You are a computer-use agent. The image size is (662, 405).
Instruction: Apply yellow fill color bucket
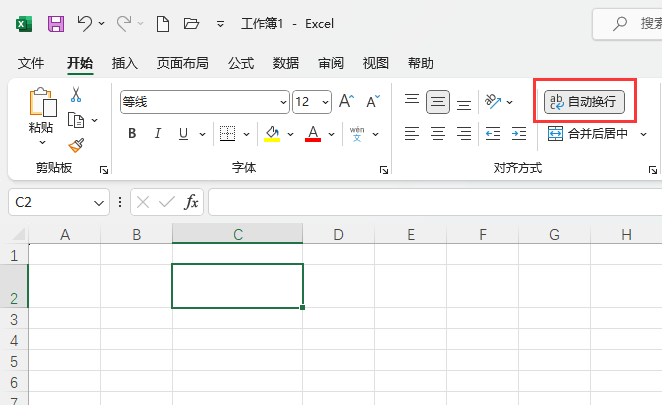tap(272, 134)
